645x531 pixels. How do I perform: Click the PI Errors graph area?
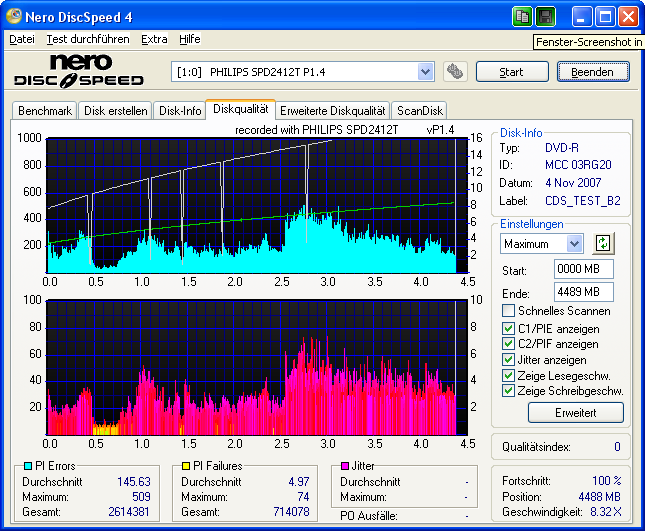pos(257,206)
